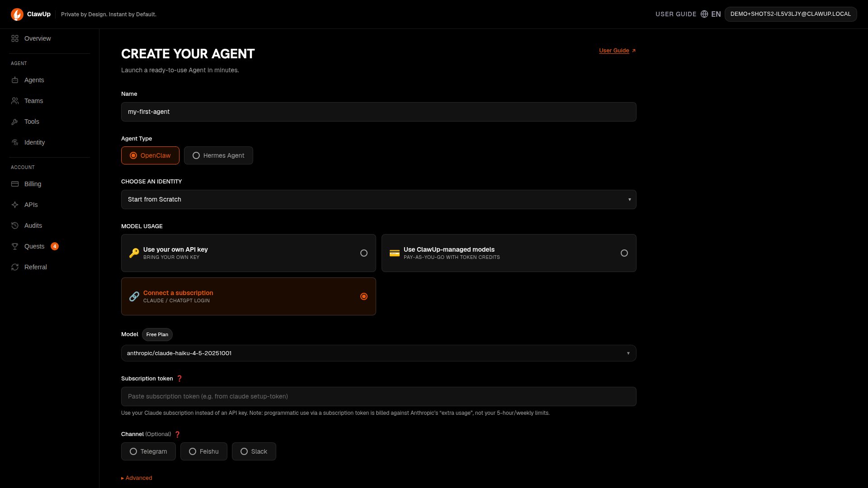Screen dimensions: 868x488
Task: Click the Referral refresh icon
Action: pyautogui.click(x=15, y=267)
